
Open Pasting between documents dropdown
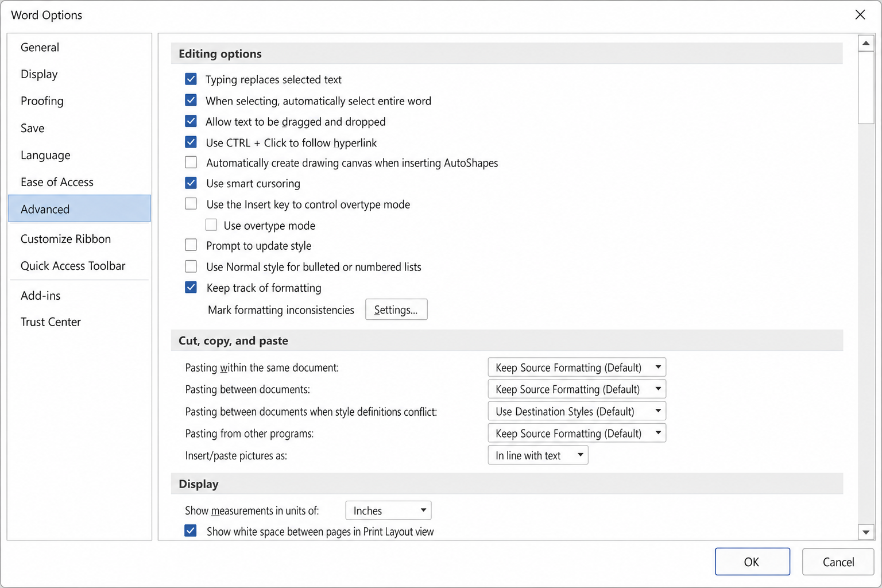[x=577, y=389]
